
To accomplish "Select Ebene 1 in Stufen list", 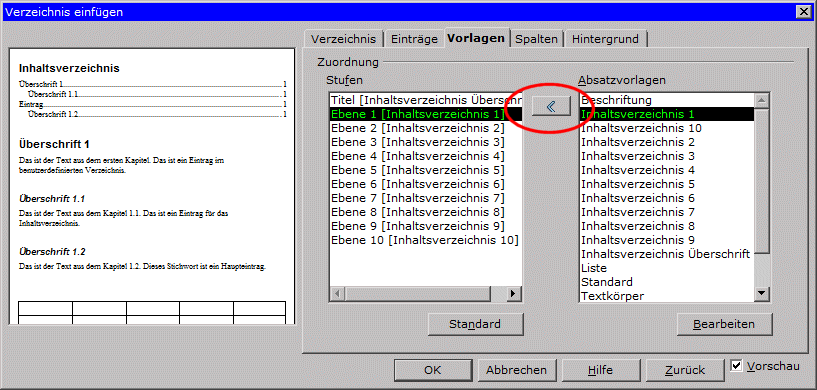I will pos(426,114).
